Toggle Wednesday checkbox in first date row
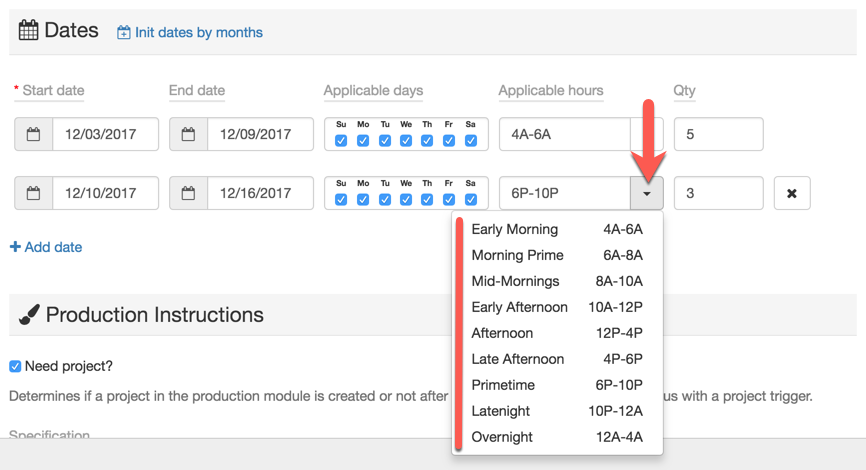 (406, 141)
